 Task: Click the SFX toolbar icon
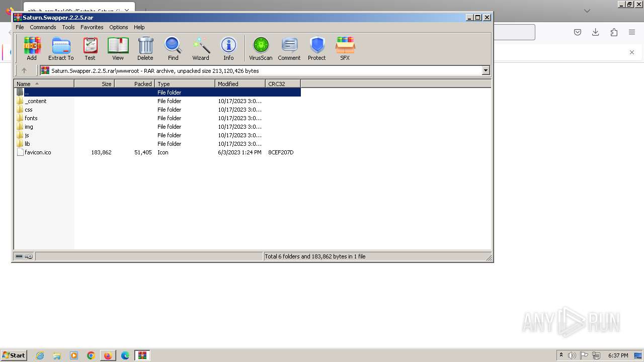[345, 49]
